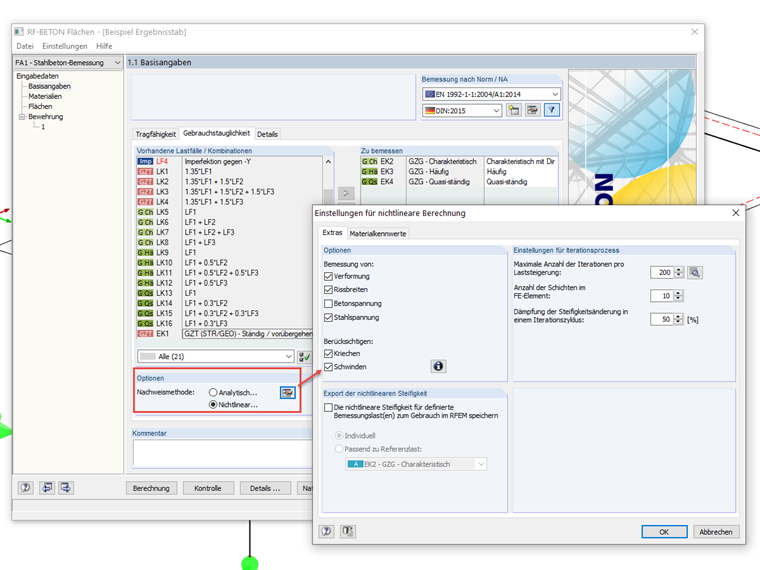This screenshot has width=760, height=570.
Task: Close the nonlinear settings dialog
Action: 735,213
